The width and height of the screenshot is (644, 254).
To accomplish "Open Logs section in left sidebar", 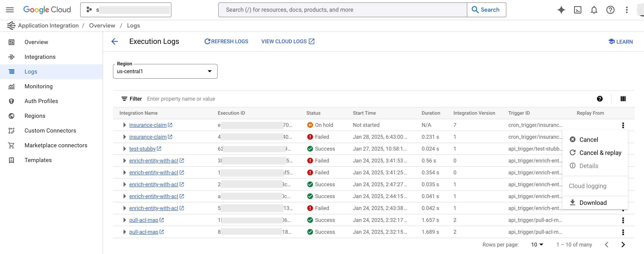I will 31,71.
